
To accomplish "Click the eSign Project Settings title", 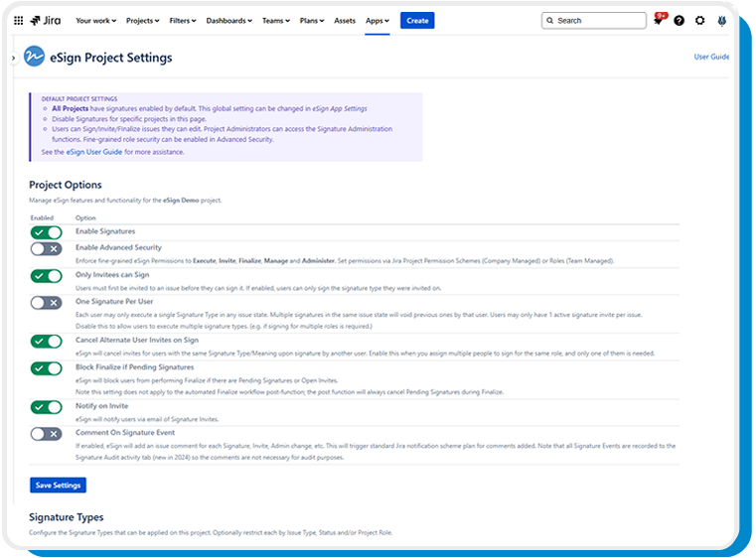I will 111,58.
